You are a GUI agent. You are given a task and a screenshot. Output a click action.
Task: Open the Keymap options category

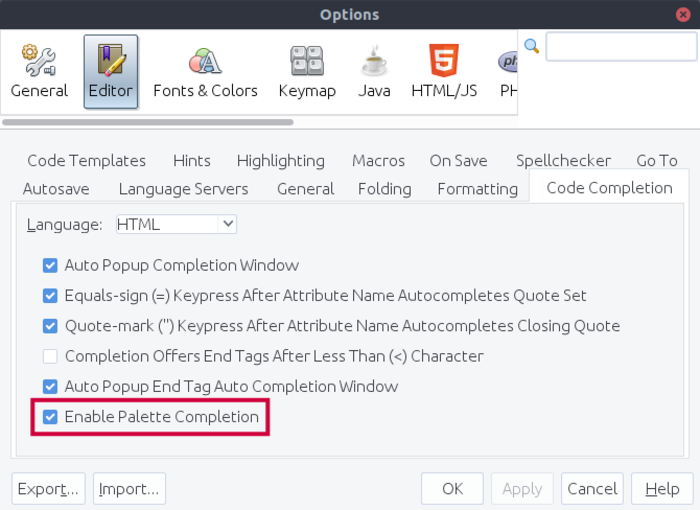point(306,71)
